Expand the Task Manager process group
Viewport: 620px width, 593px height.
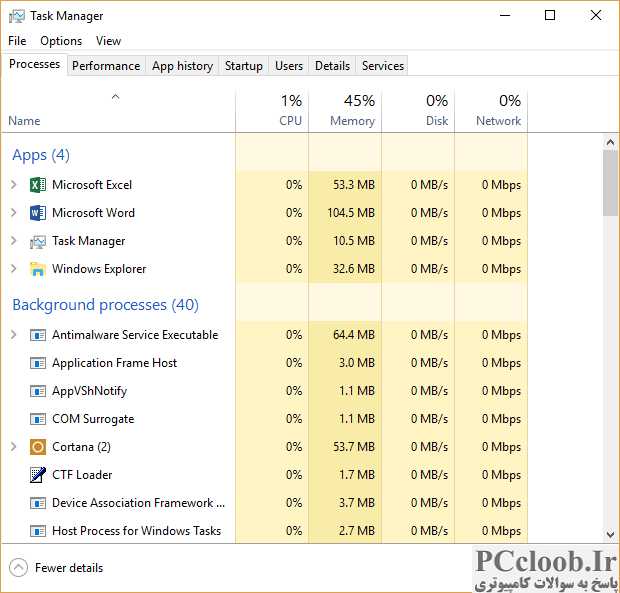(13, 241)
